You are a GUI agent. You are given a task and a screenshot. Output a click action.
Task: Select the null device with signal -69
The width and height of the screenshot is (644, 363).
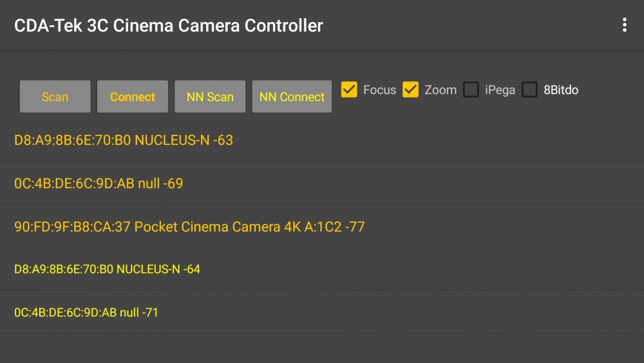(99, 184)
